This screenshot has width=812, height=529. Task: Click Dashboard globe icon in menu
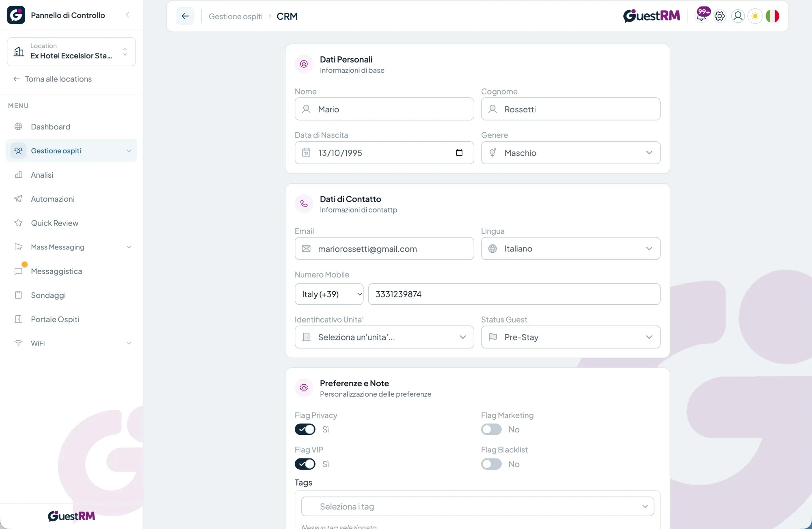pyautogui.click(x=18, y=127)
